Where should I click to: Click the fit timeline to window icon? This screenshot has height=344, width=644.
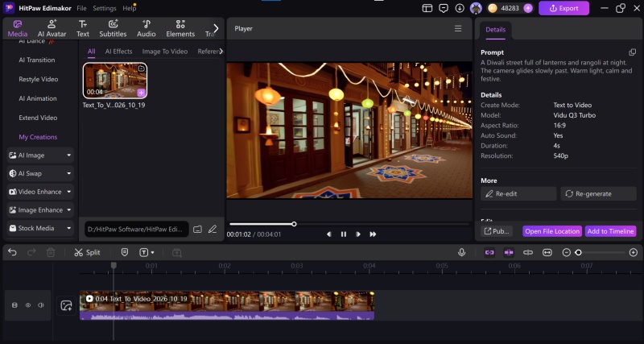(547, 252)
